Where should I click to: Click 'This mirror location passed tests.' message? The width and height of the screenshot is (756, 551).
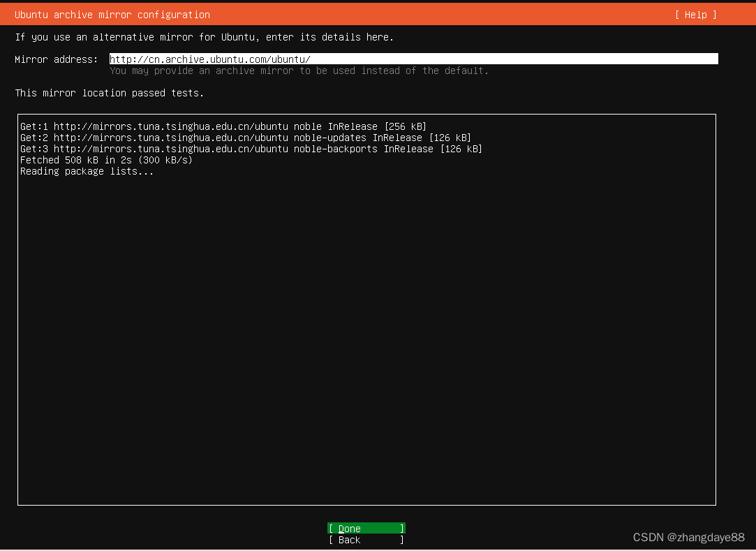click(110, 93)
